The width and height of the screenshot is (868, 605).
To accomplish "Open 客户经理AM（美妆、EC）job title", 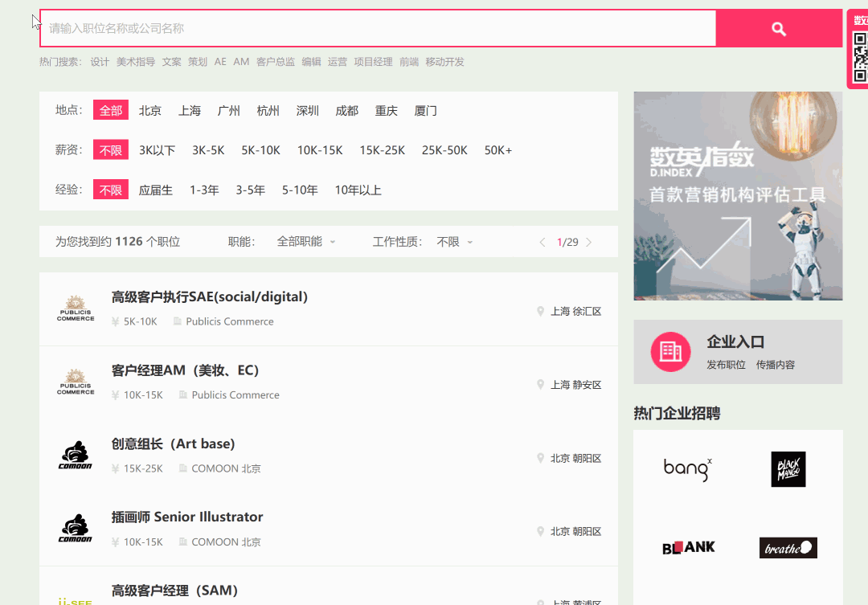I will 185,370.
